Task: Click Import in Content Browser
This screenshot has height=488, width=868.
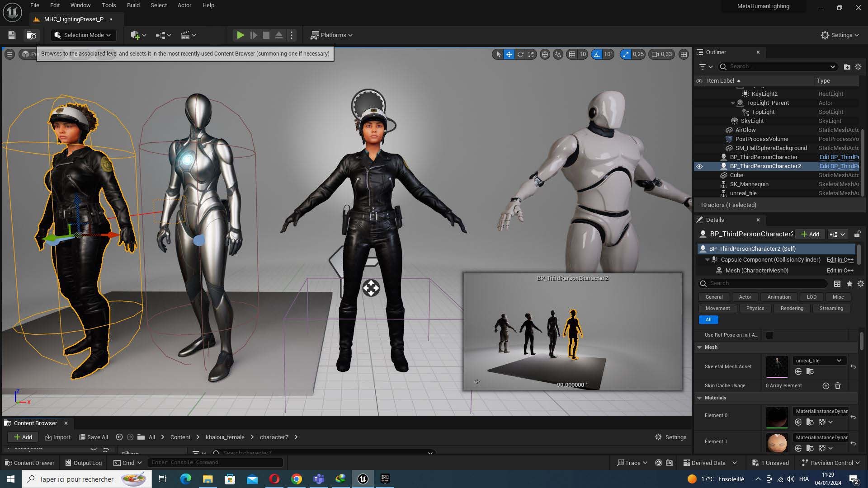Action: (x=58, y=437)
